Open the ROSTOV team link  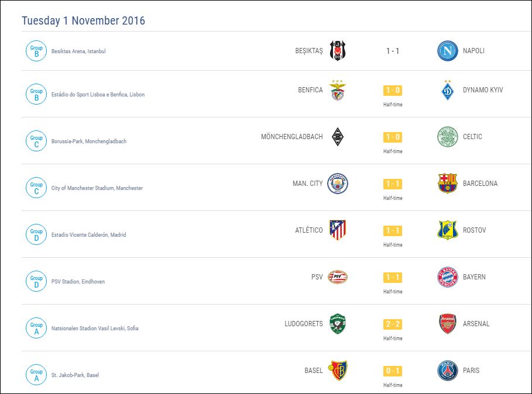pos(474,230)
